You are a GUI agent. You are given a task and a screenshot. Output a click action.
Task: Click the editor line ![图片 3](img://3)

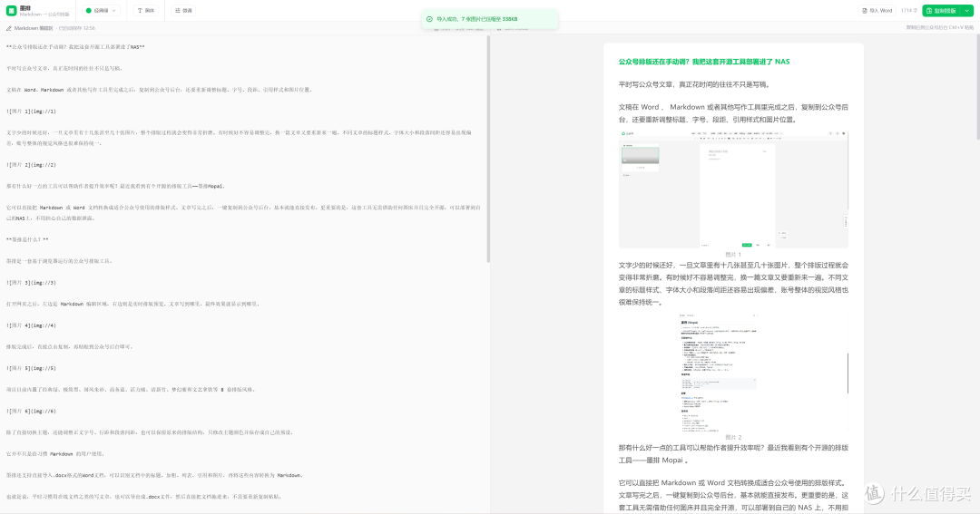click(31, 282)
